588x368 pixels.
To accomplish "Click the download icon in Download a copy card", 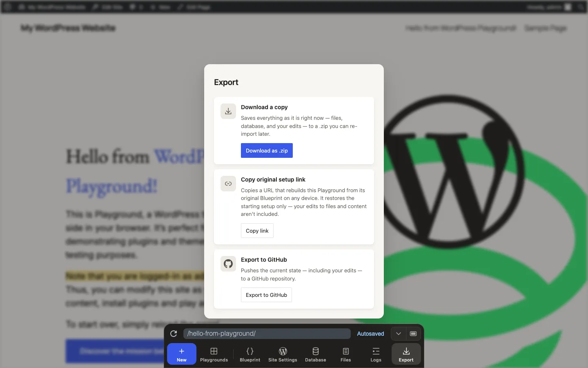I will tap(228, 111).
